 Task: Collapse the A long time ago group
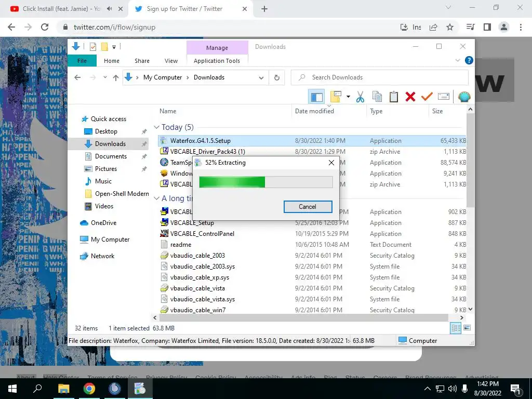pyautogui.click(x=156, y=198)
